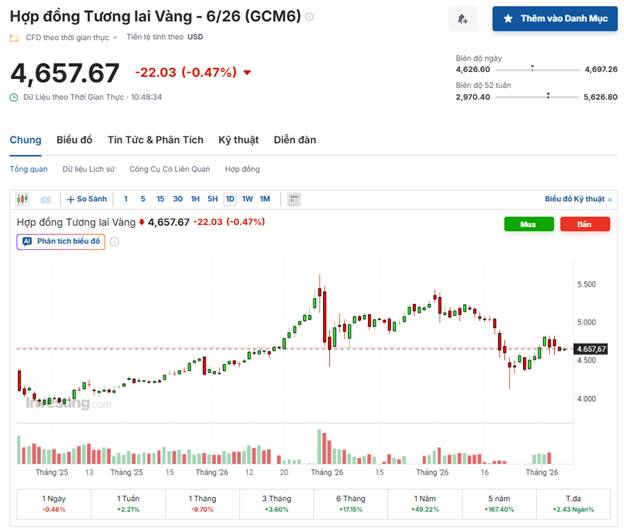This screenshot has height=531, width=624.
Task: Select the 5H chart interval
Action: tap(212, 198)
